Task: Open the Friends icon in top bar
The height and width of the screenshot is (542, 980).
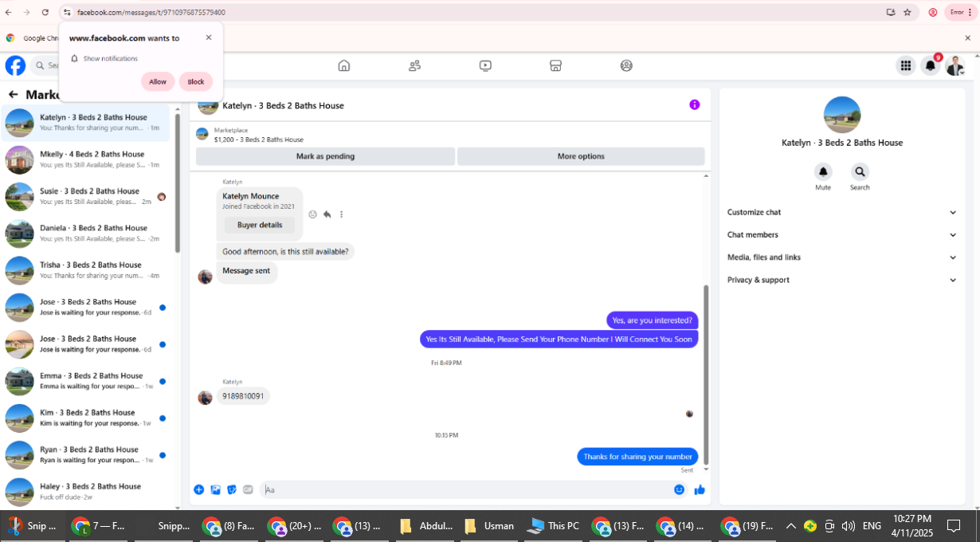Action: [414, 65]
